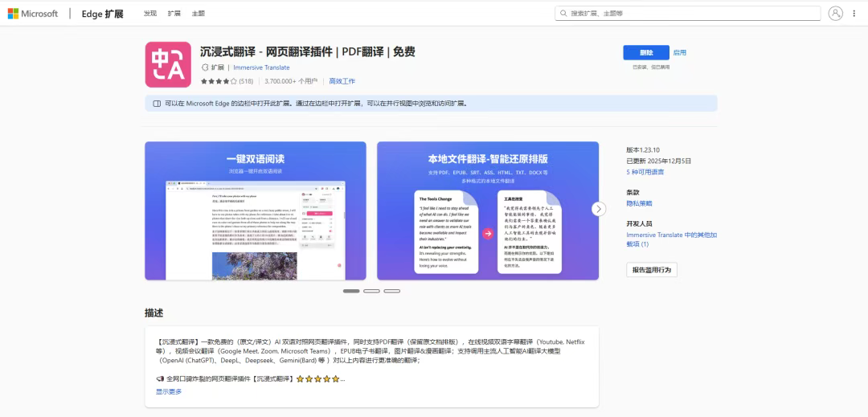Click the puzzle-piece extension type icon
This screenshot has height=417, width=868.
pos(204,67)
